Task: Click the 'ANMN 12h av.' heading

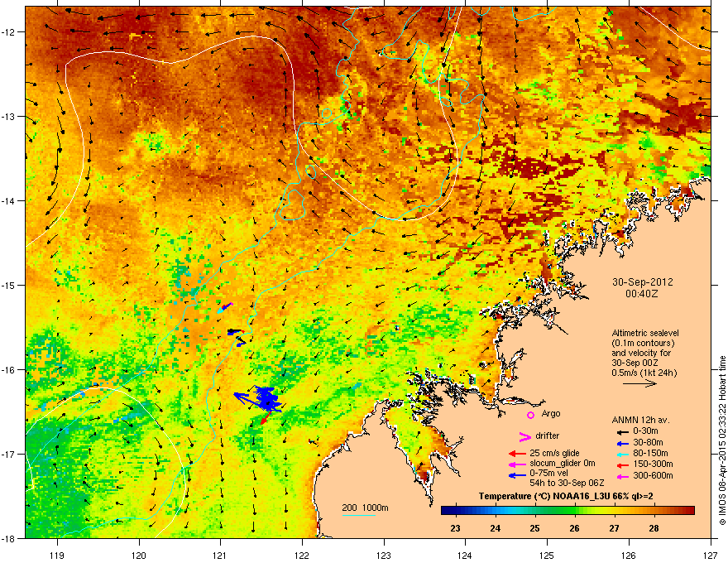Action: [x=640, y=420]
